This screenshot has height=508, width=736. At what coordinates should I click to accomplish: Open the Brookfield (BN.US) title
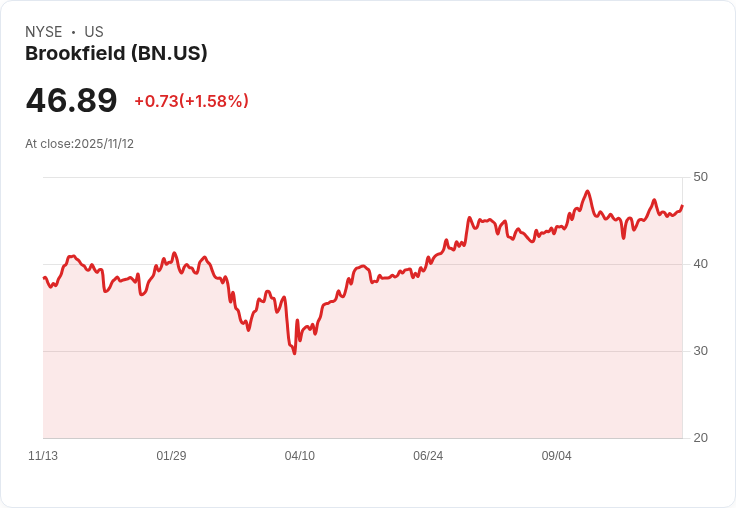click(116, 54)
